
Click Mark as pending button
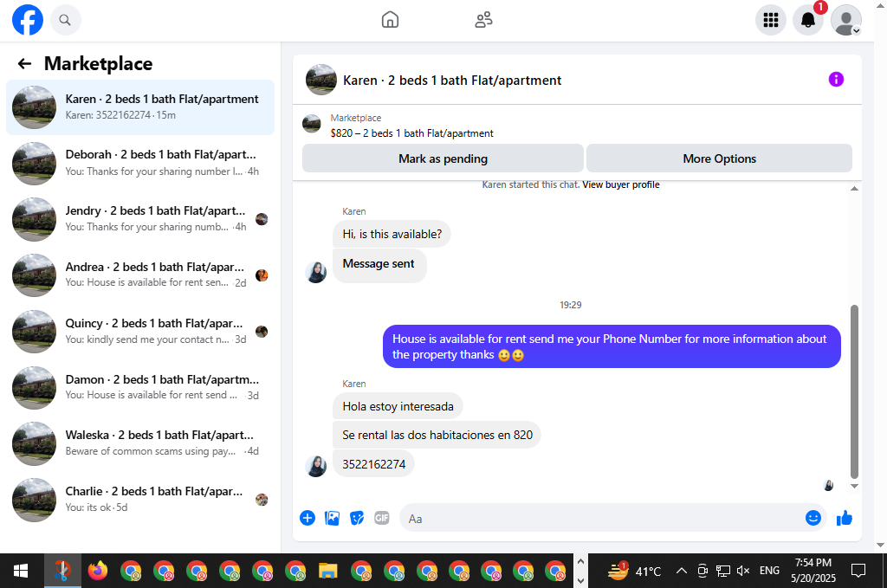pyautogui.click(x=443, y=158)
